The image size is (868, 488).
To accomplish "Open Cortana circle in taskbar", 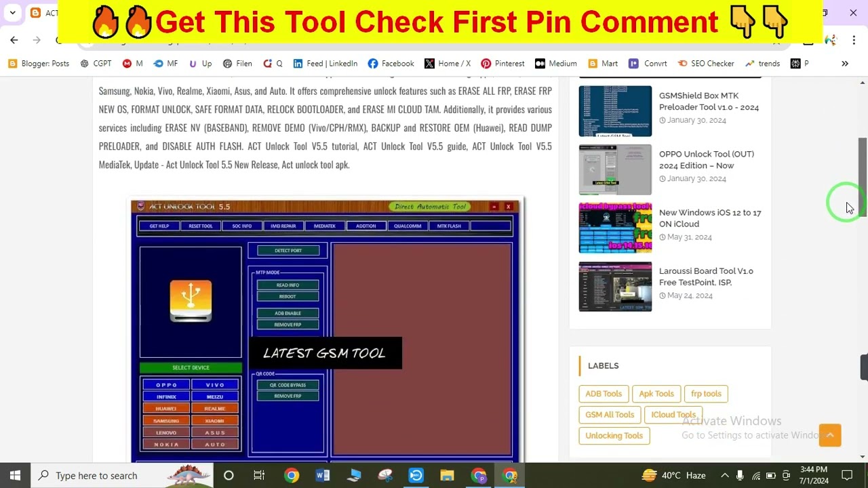I will (x=229, y=475).
